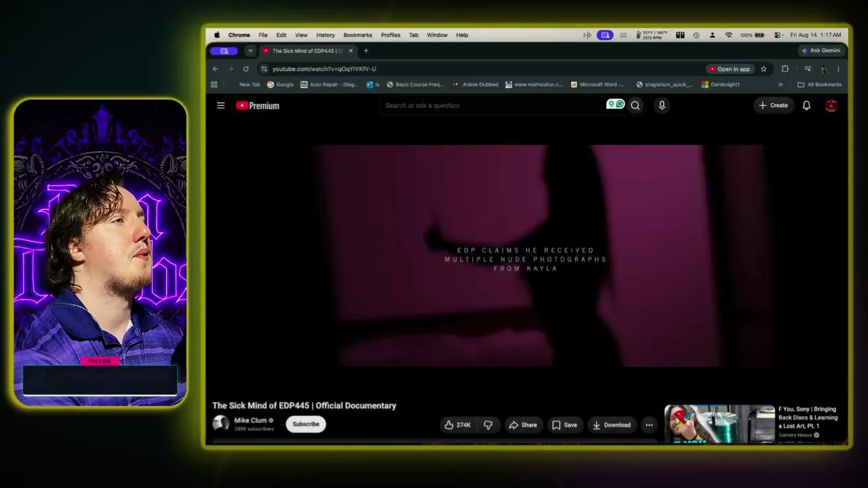Save the video to a playlist
The width and height of the screenshot is (868, 488).
coord(565,425)
